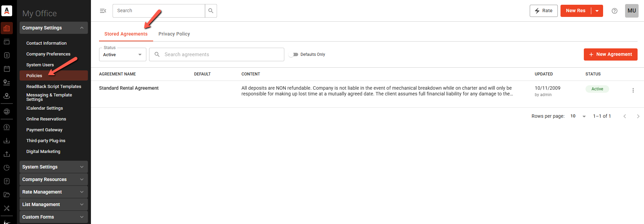This screenshot has height=224, width=644.
Task: Open the New Res dropdown arrow
Action: (597, 11)
